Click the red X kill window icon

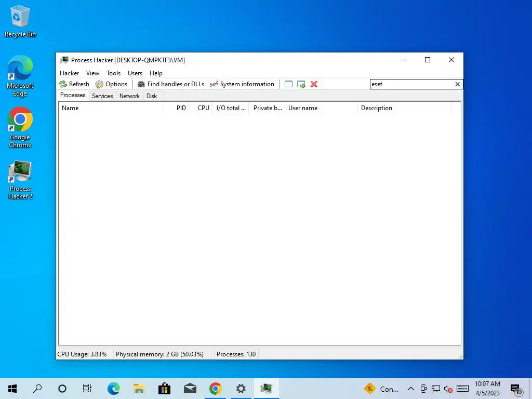pos(314,84)
